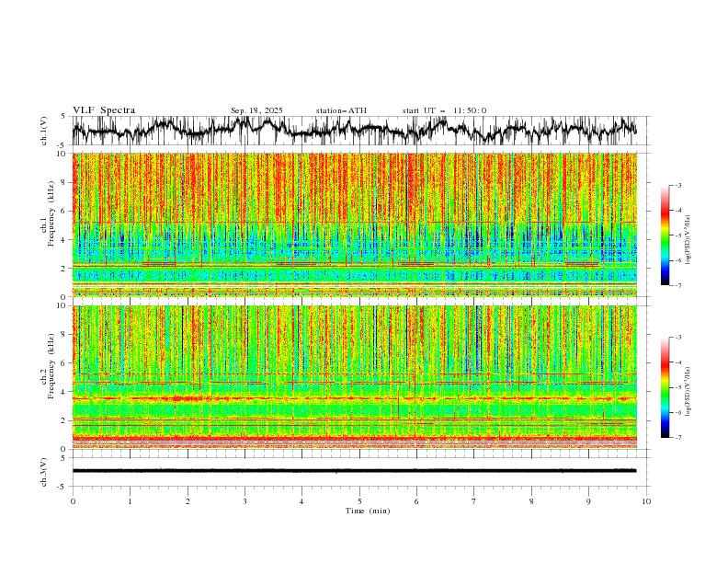The width and height of the screenshot is (728, 563).
Task: Click the time axis tick label "0"
Action: click(x=73, y=501)
